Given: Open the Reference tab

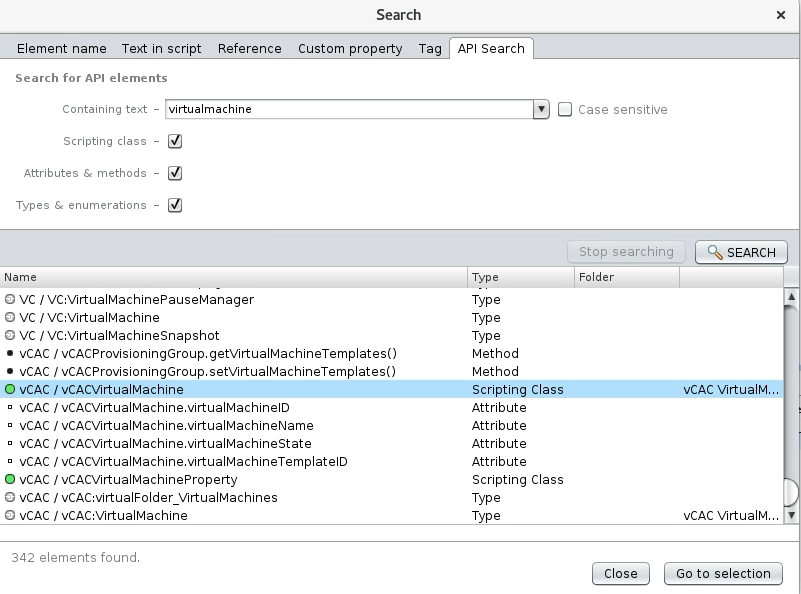Looking at the screenshot, I should (x=250, y=49).
